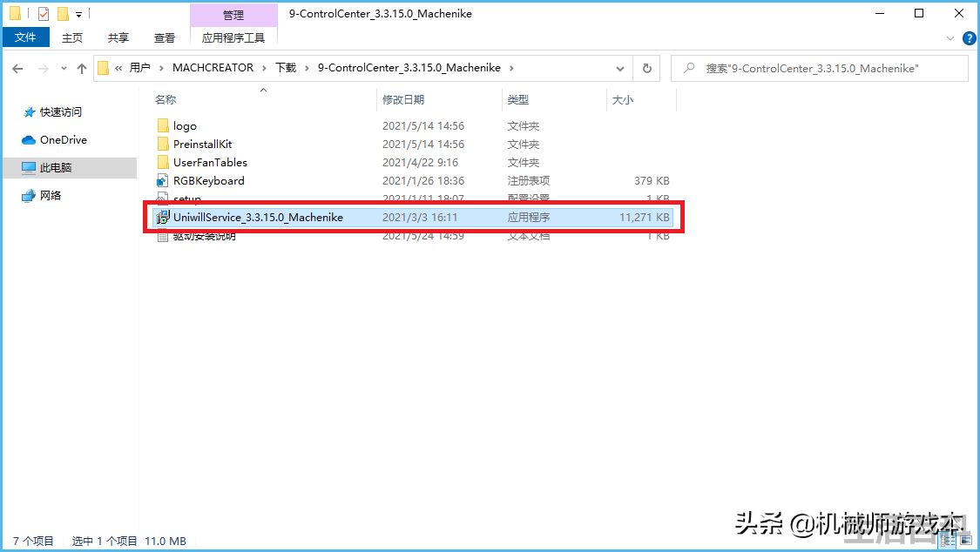Click the OneDrive cloud icon
This screenshot has height=552, width=980.
[x=29, y=140]
